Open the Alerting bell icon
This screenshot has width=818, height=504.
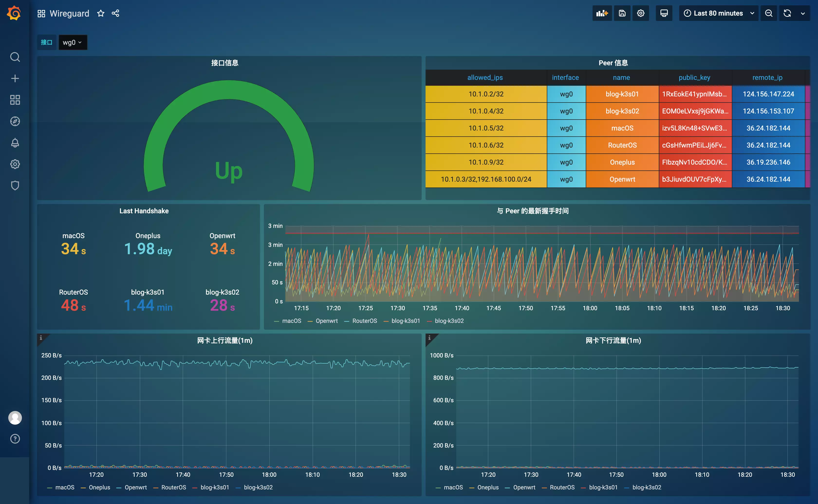(15, 143)
